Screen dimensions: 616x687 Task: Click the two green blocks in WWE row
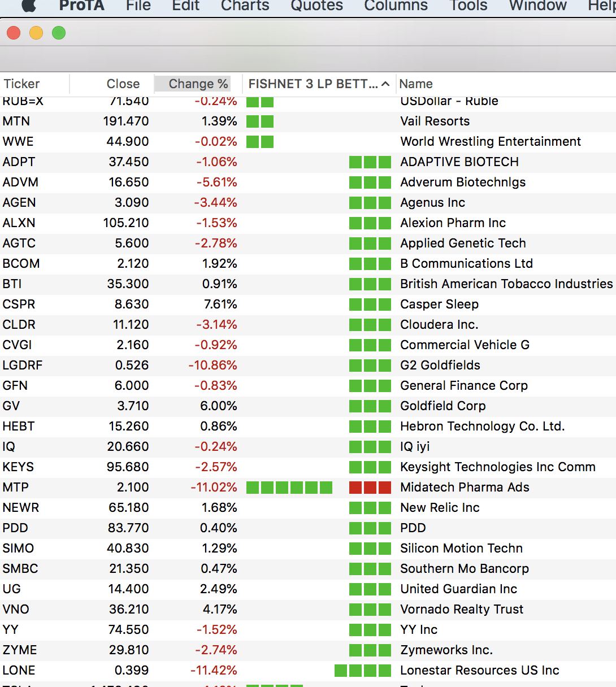pyautogui.click(x=260, y=141)
